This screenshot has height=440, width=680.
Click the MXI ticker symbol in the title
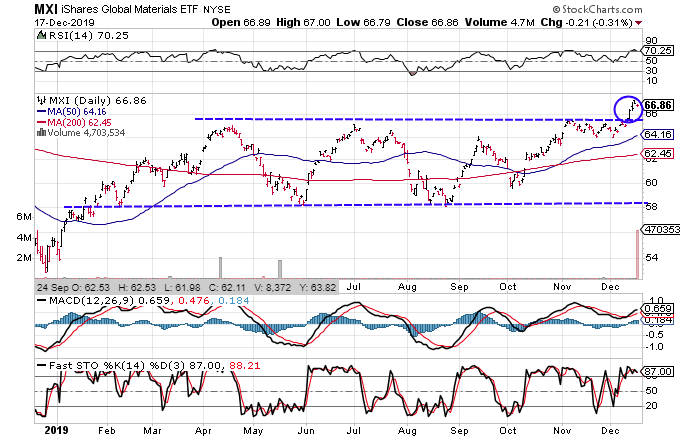pyautogui.click(x=46, y=9)
